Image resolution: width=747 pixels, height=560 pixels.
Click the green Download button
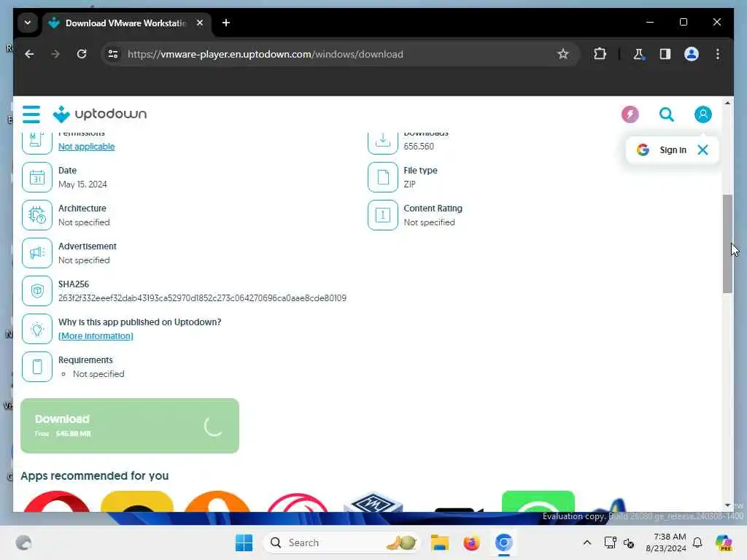[x=130, y=426]
